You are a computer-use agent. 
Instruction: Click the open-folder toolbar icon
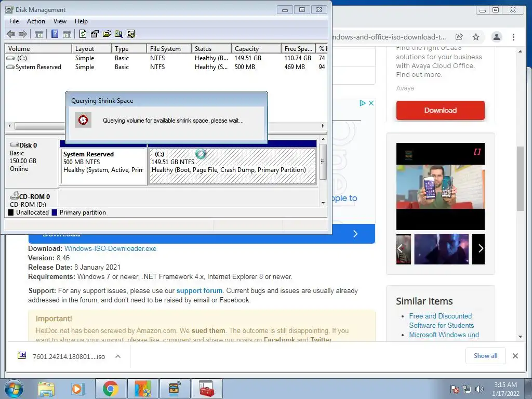(x=107, y=34)
